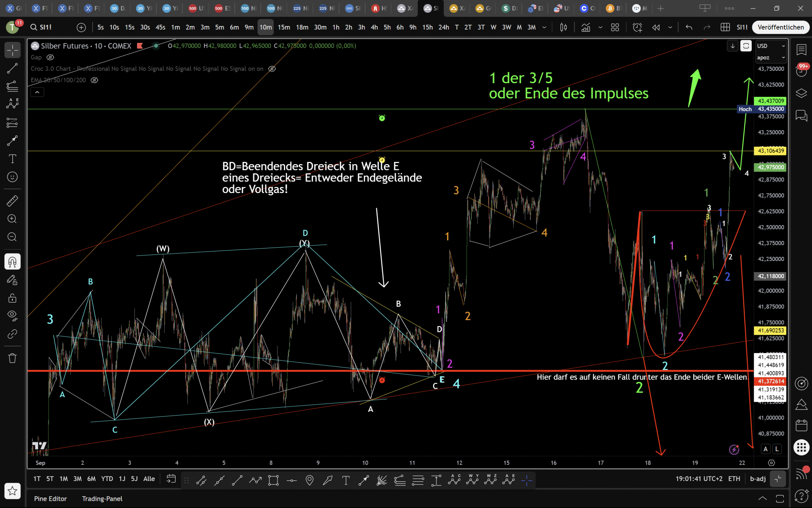Viewport: 812px width, 508px height.
Task: Open the Pine Editor tab
Action: [50, 499]
